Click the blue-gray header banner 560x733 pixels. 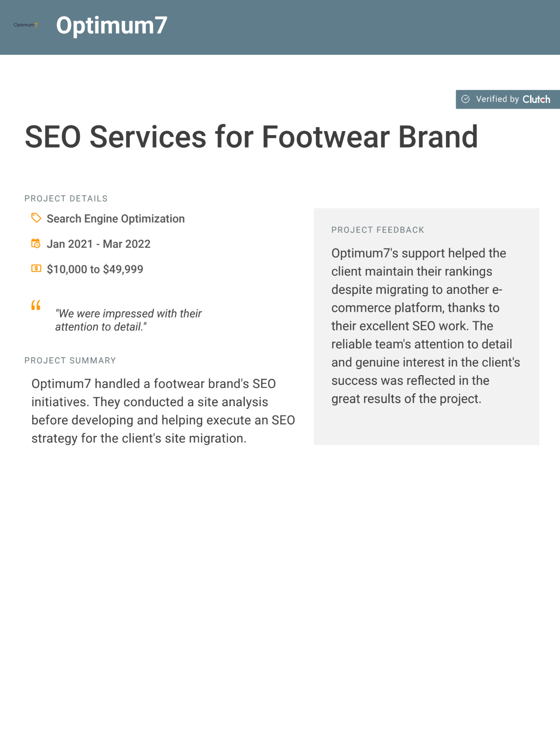pyautogui.click(x=280, y=27)
